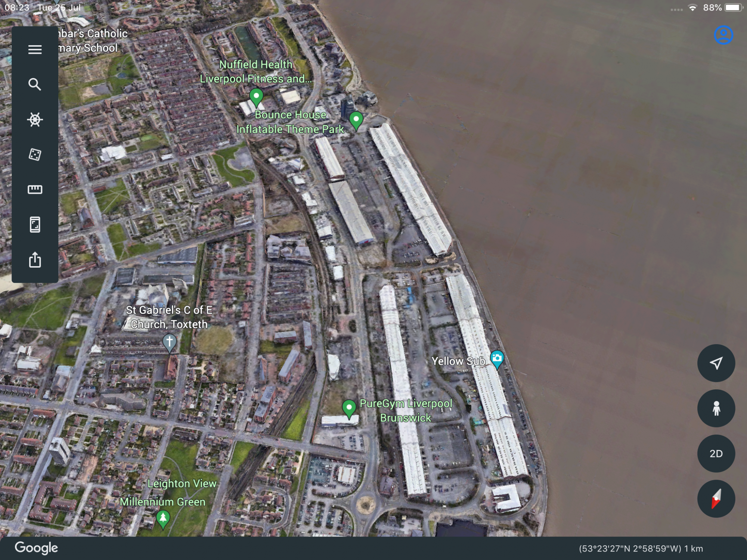Tap the 08:23 clock in status bar
The image size is (747, 560).
tap(17, 7)
